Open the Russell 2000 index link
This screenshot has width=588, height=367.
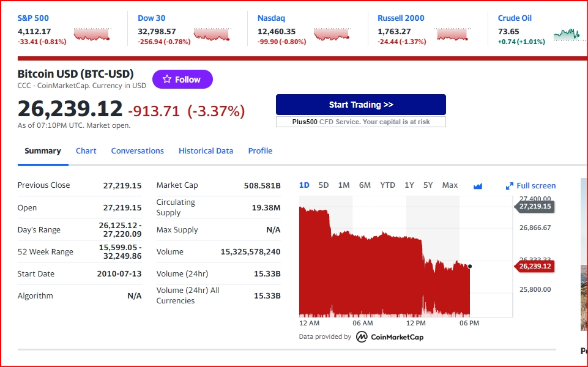coord(401,18)
